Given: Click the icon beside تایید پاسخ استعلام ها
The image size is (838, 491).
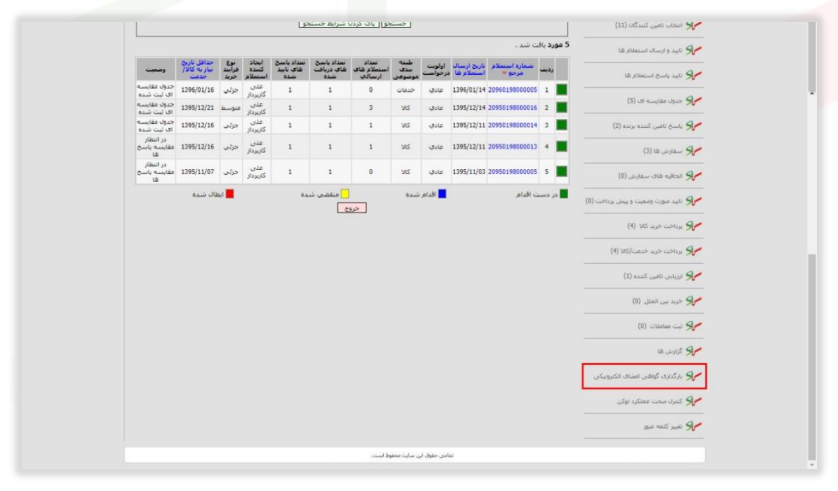Looking at the screenshot, I should (694, 75).
